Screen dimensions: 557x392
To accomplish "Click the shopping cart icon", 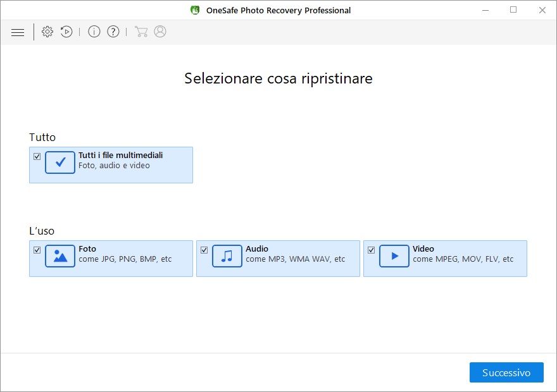I will tap(141, 32).
